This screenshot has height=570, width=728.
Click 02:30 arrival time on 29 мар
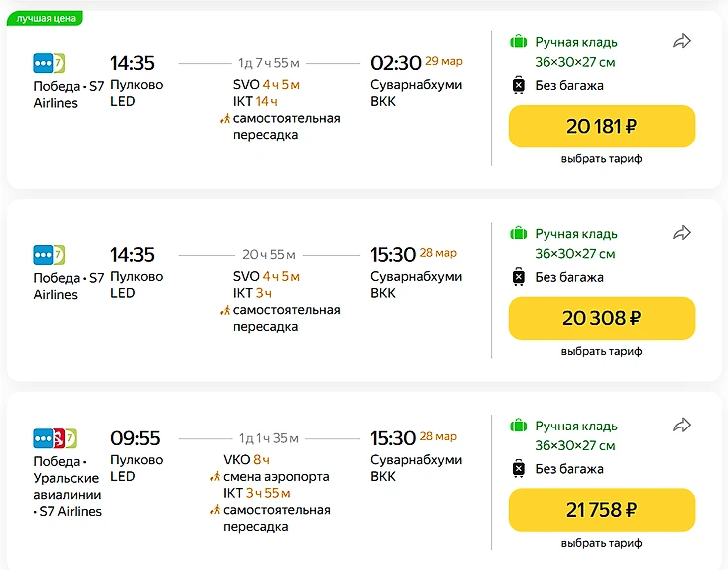[x=395, y=63]
